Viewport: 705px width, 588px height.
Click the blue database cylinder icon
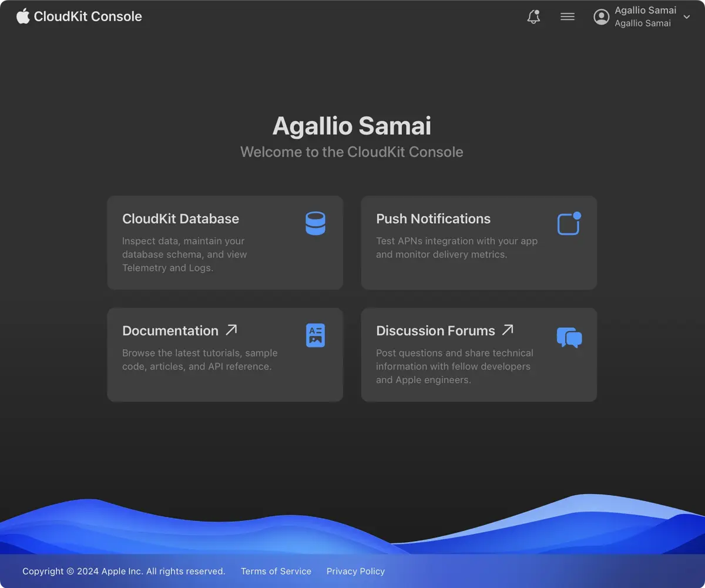tap(315, 224)
